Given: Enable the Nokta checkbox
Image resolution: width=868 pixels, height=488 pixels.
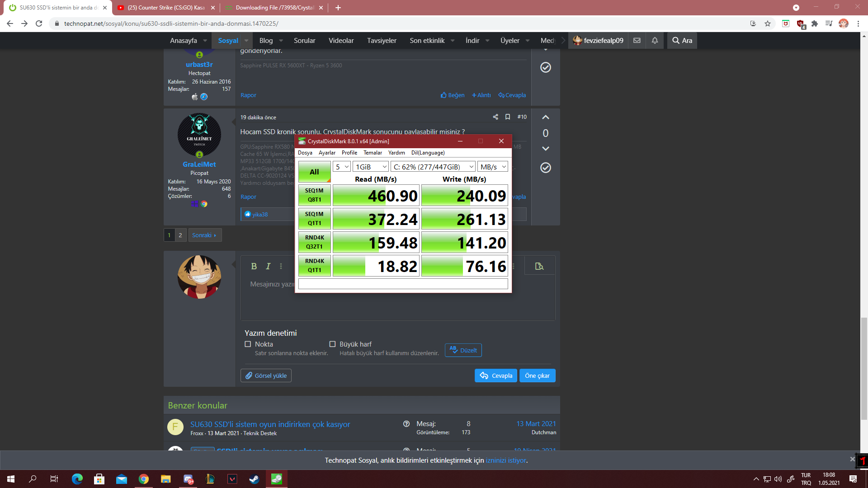Looking at the screenshot, I should coord(248,344).
